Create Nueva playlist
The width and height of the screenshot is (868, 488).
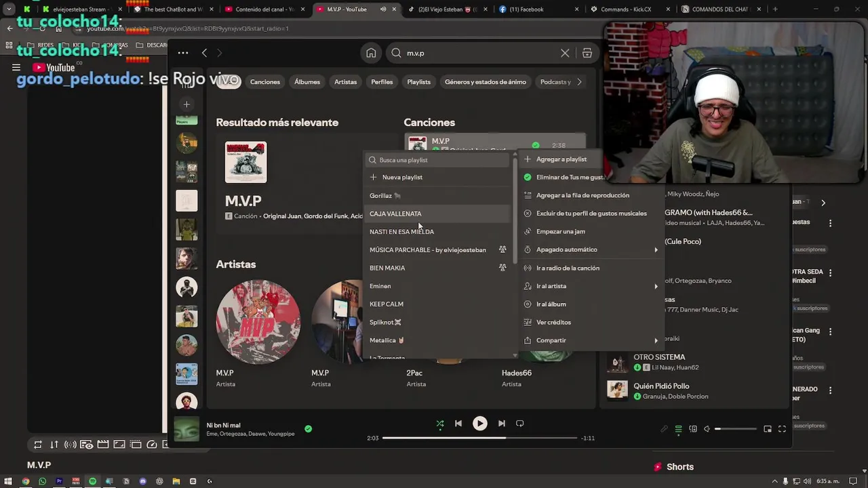tap(437, 177)
